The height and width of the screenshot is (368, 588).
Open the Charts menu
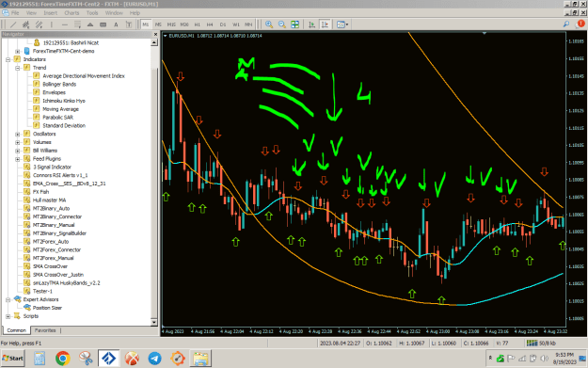72,13
